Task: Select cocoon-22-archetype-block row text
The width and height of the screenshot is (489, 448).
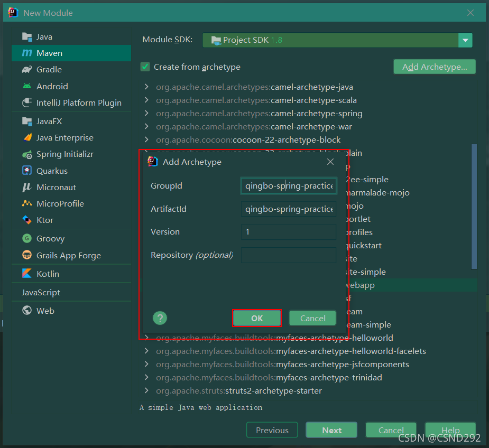Action: (248, 139)
